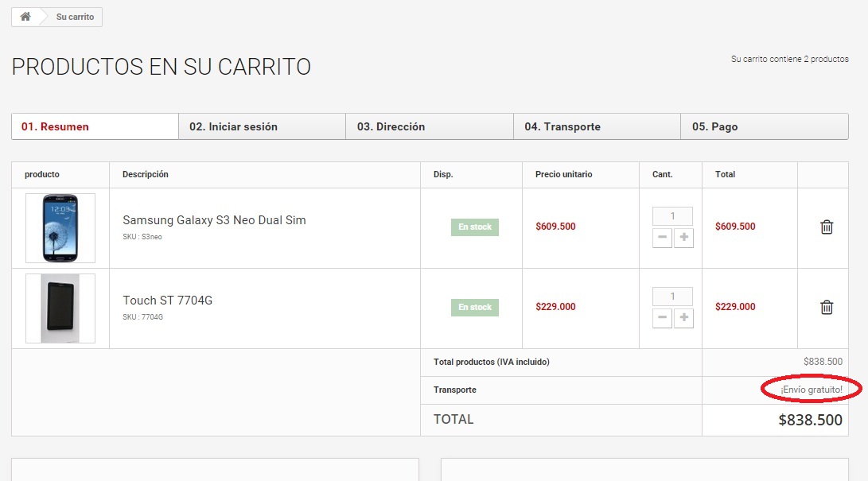The width and height of the screenshot is (868, 481).
Task: Open the 01. Resumen step tab
Action: pos(95,126)
